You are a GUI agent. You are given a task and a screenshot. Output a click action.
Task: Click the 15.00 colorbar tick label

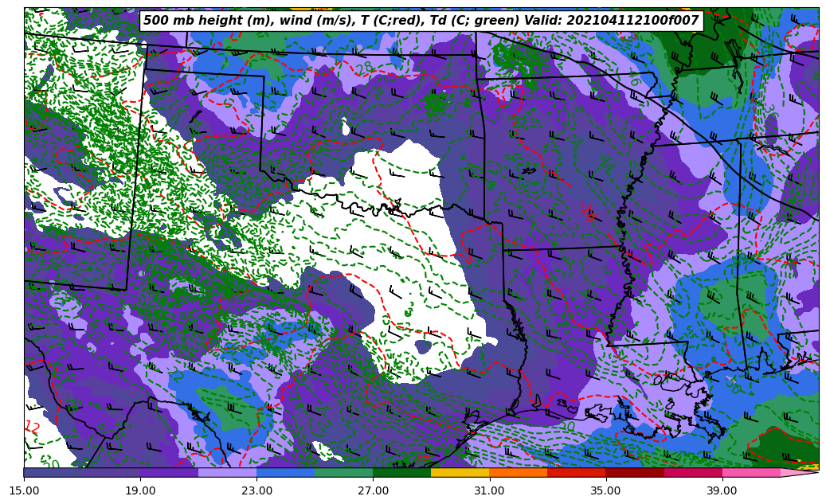[x=24, y=490]
